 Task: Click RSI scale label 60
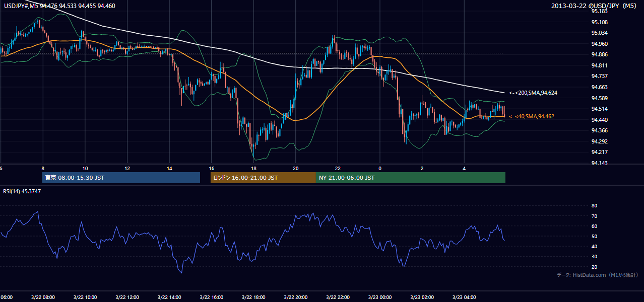click(x=594, y=226)
